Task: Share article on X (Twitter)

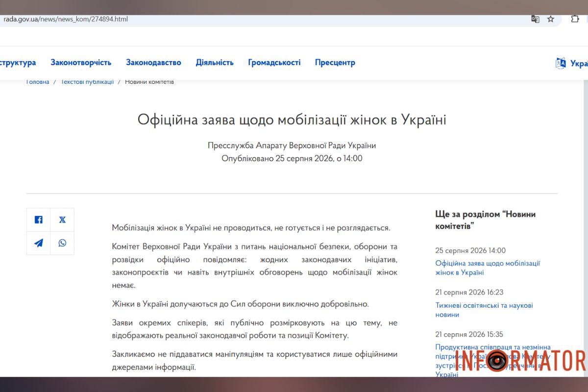Action: coord(62,220)
